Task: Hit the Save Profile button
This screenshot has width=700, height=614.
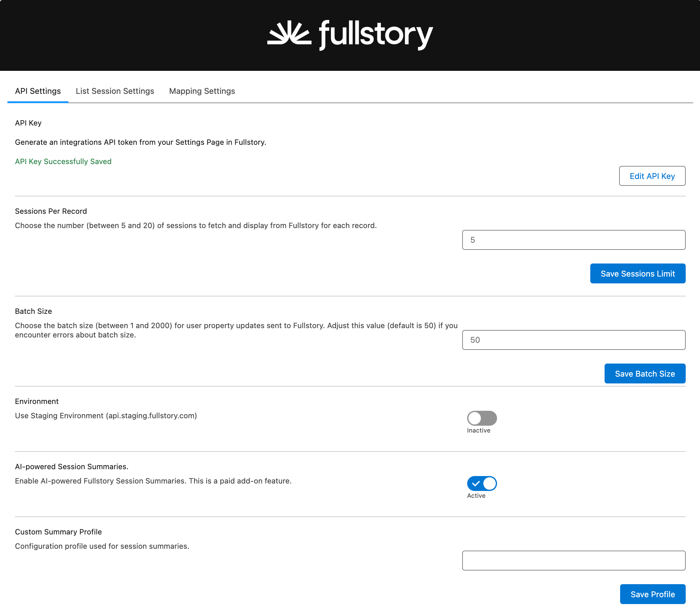Action: tap(652, 594)
